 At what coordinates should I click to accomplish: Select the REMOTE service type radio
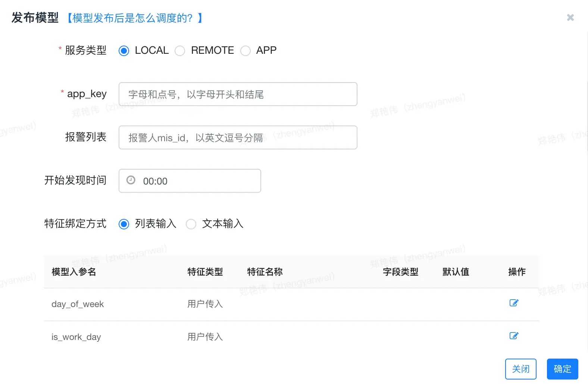coord(180,51)
